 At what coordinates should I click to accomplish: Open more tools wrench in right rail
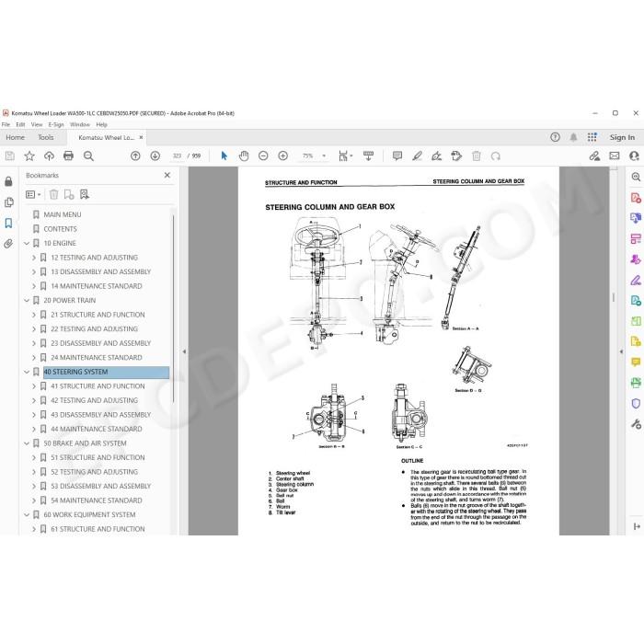(x=636, y=424)
